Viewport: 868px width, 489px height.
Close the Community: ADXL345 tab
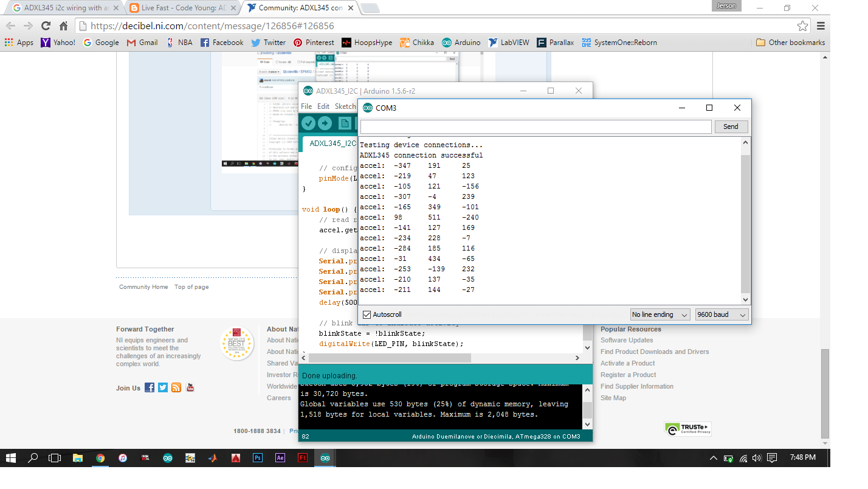(x=350, y=8)
